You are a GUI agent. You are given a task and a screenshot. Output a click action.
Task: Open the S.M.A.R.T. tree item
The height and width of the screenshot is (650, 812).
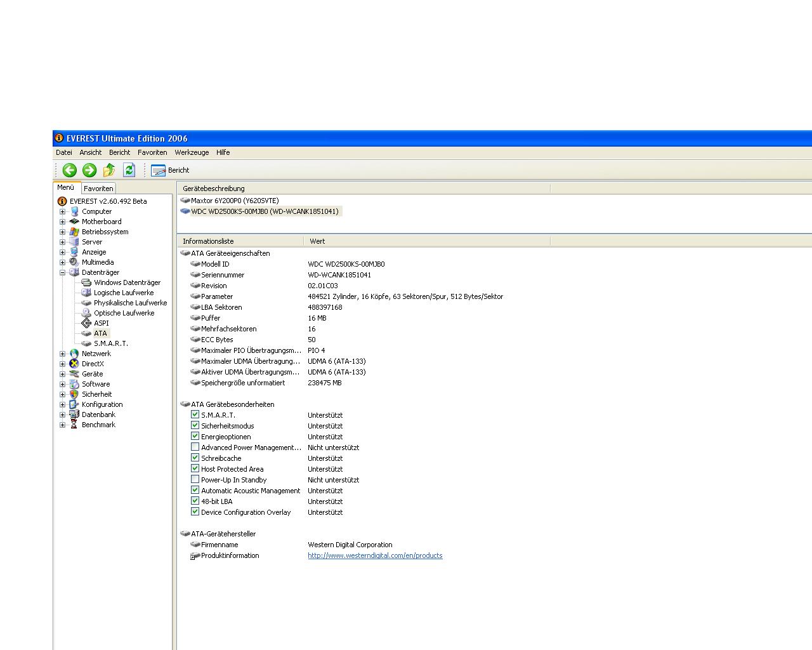click(111, 343)
